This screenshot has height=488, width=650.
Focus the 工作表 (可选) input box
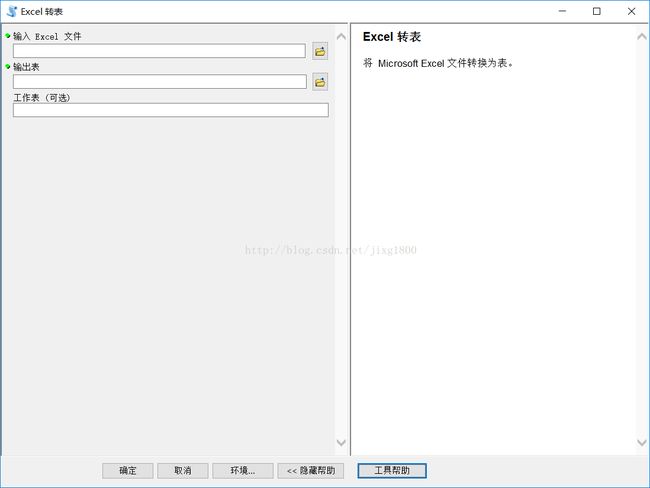click(171, 110)
